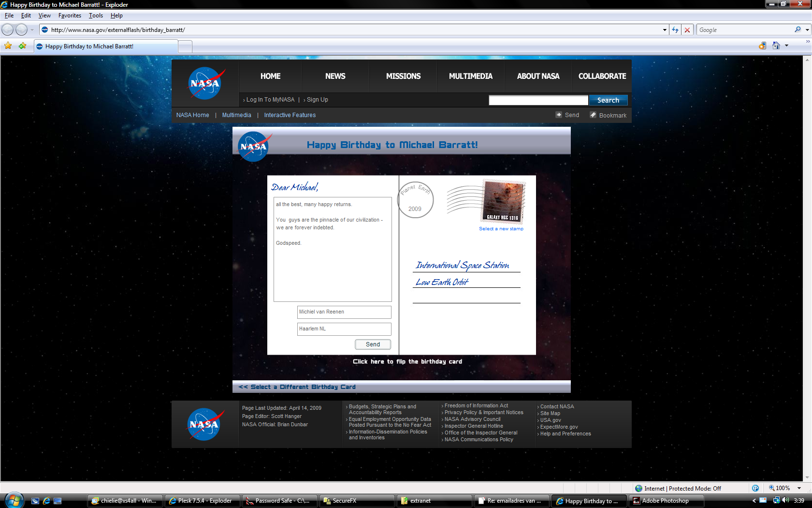Click here to flip the birthday card
The height and width of the screenshot is (508, 812).
point(407,361)
